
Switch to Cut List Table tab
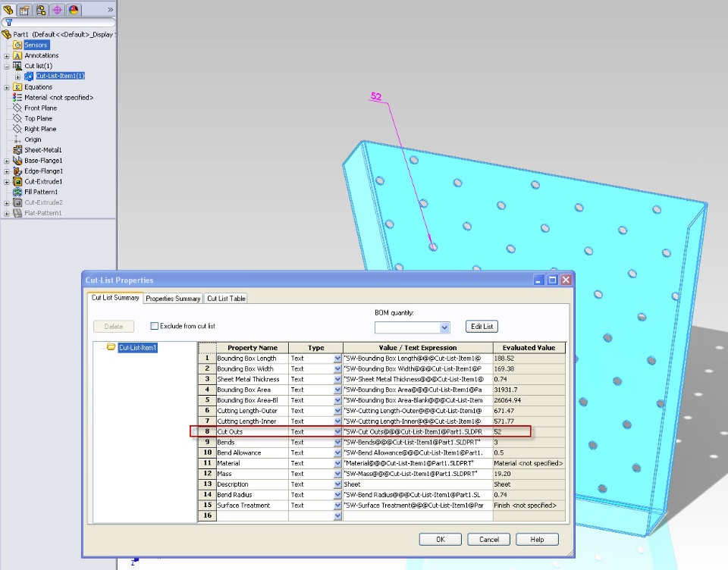(x=226, y=299)
